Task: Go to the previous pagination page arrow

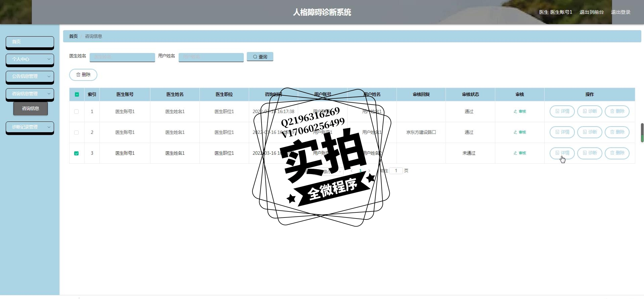Action: pyautogui.click(x=352, y=171)
